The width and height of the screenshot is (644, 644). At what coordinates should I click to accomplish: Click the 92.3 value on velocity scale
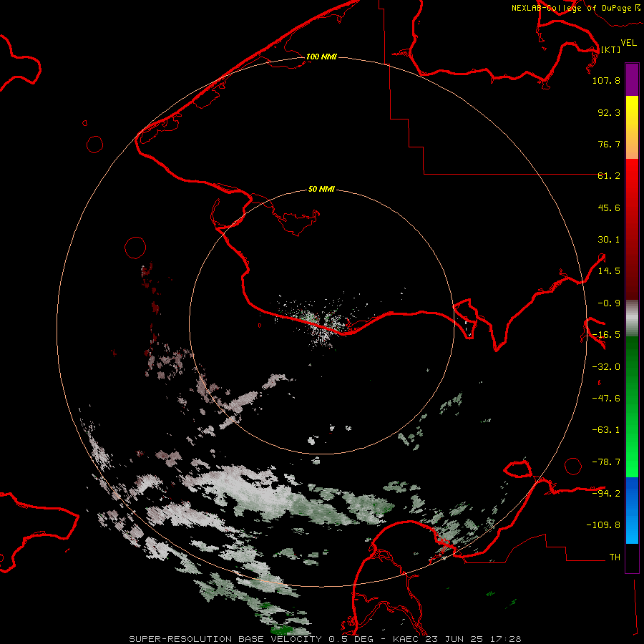609,112
